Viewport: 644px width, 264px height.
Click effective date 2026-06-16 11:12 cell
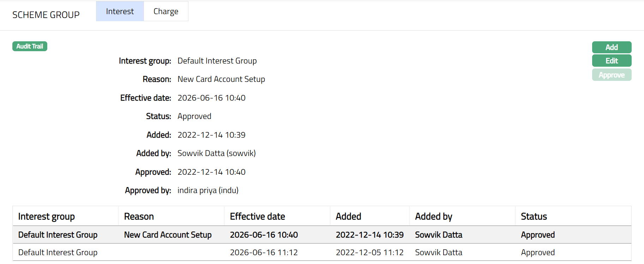coord(264,252)
